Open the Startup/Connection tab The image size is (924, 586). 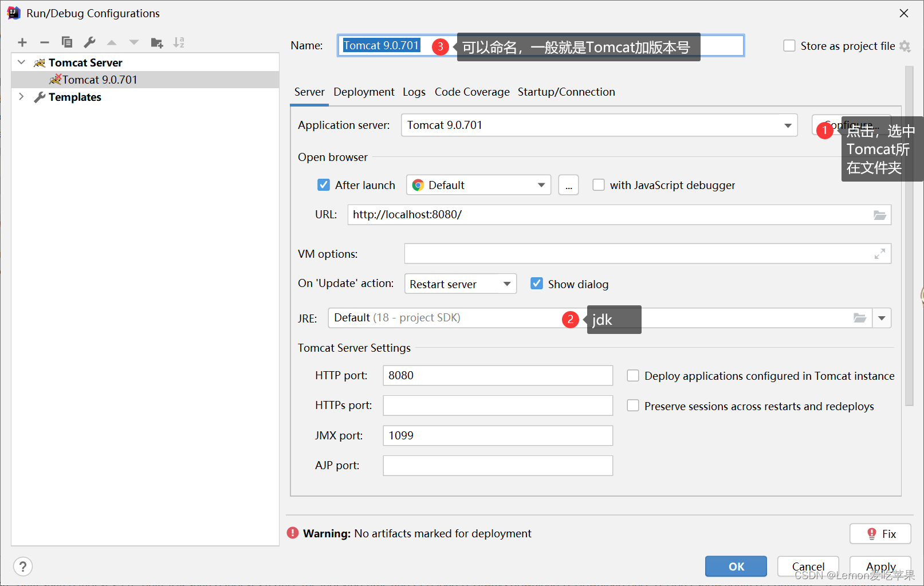pyautogui.click(x=567, y=92)
